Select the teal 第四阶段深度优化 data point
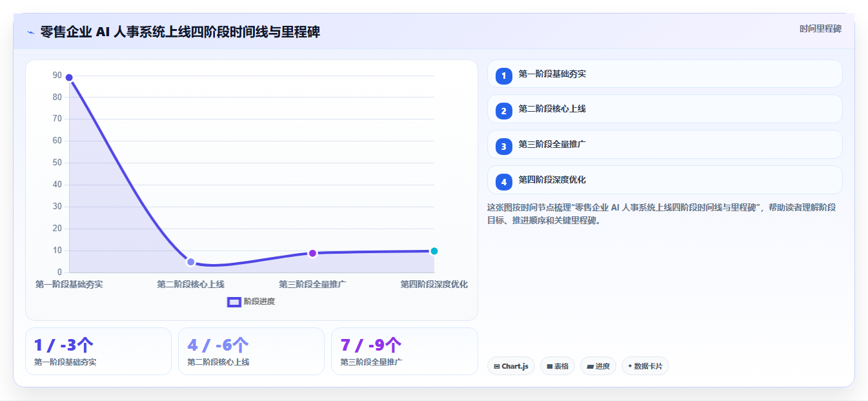Screen dimensions: 868x401 434,251
